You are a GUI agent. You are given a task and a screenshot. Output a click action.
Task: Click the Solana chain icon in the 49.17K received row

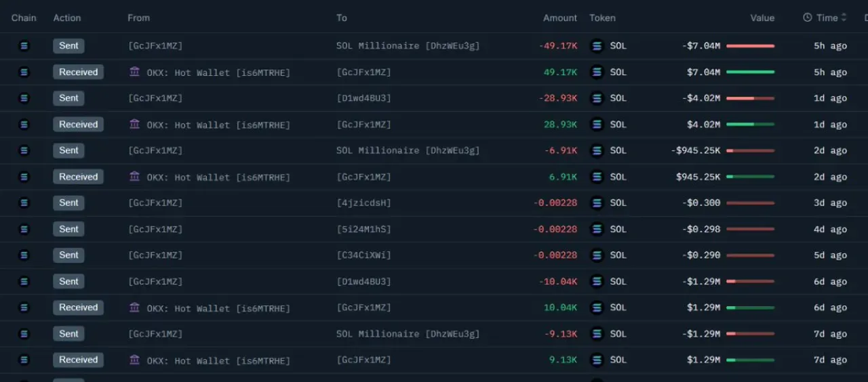[x=24, y=72]
